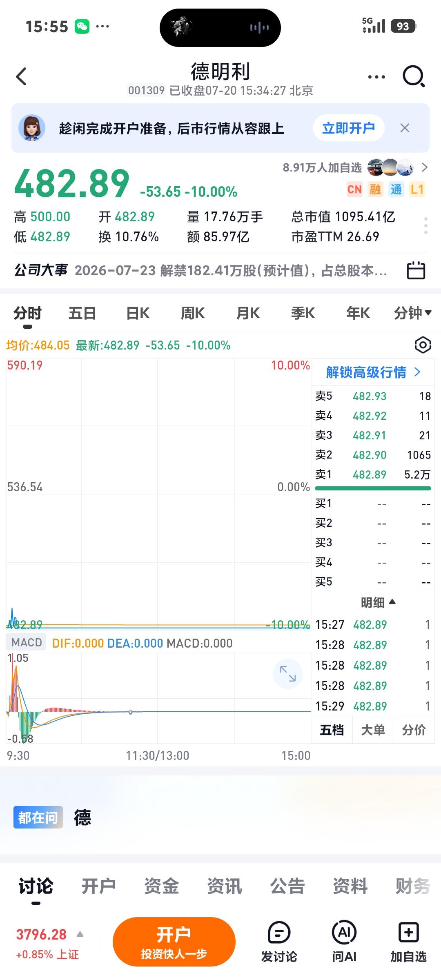Tap the dynamic island audio pill

click(x=220, y=28)
